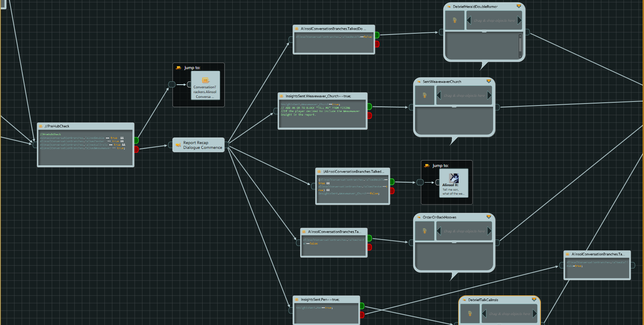This screenshot has height=325, width=644.
Task: Expand the OrderOnBackHooves node dropdown triangle
Action: click(488, 217)
